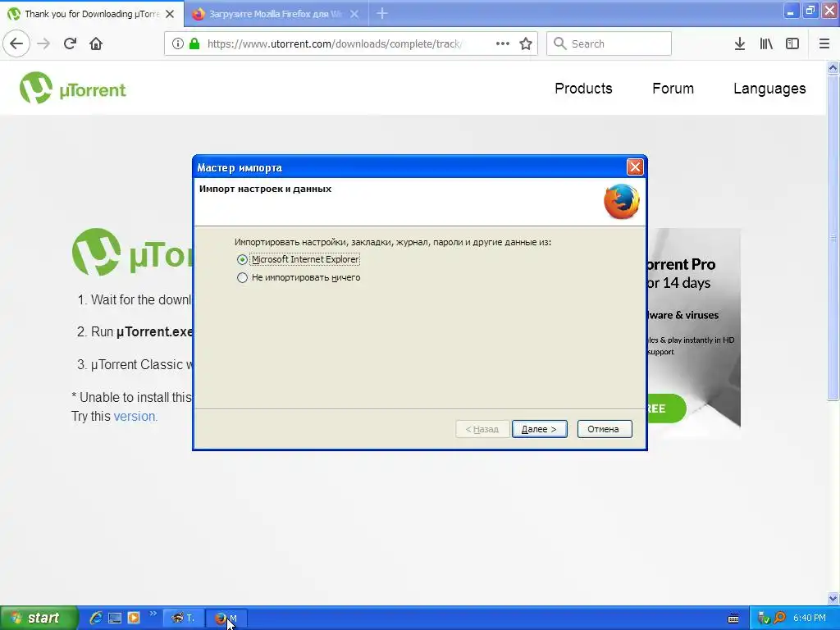Bookmark this page with the star
Screen dimensions: 840x630
pos(526,43)
